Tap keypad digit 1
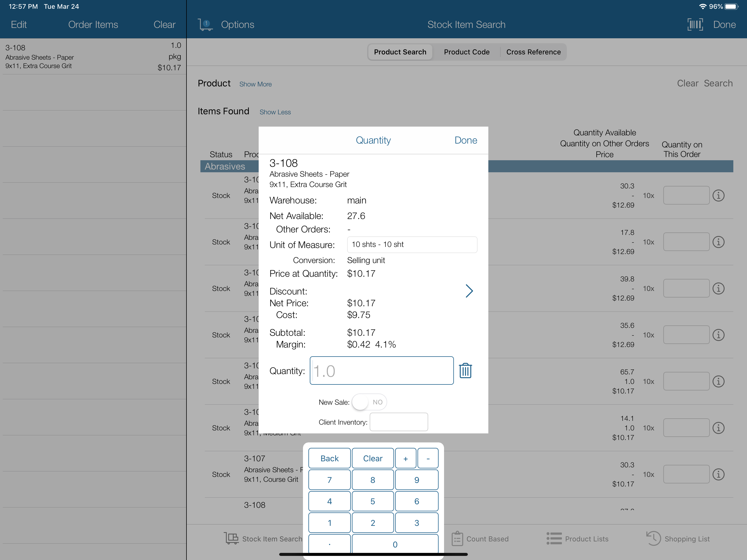Screen dimensions: 747x560 coord(329,523)
